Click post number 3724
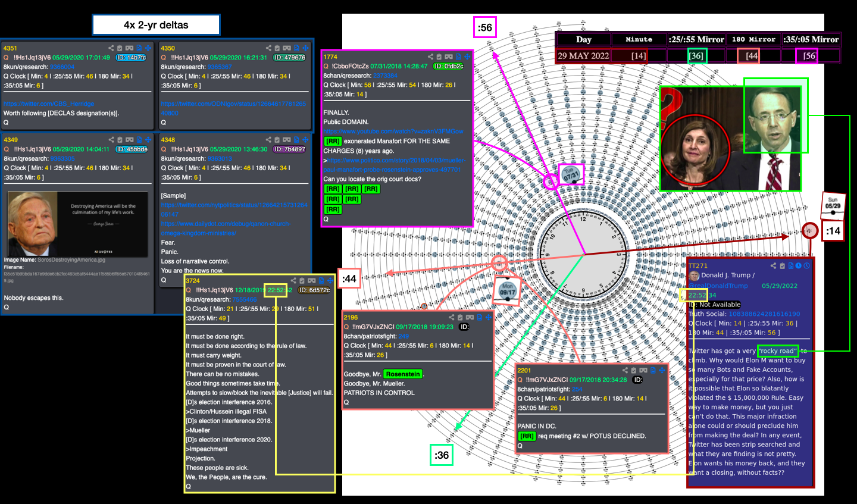 [x=193, y=280]
